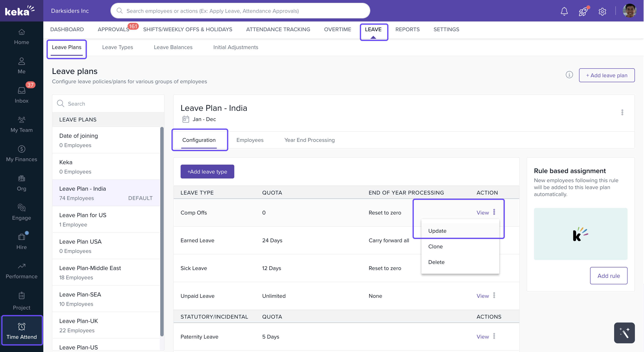
Task: Open the notifications bell icon
Action: [x=564, y=11]
